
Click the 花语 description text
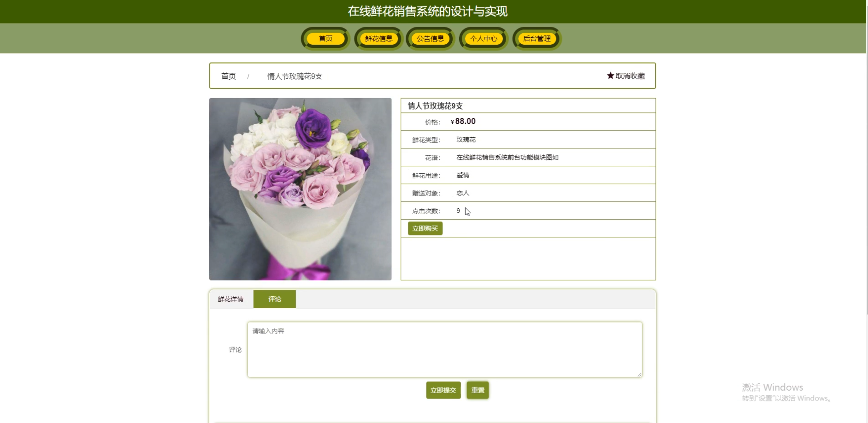point(508,158)
